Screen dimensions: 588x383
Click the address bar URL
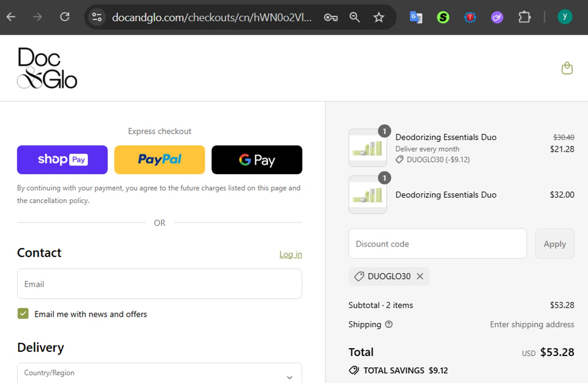coord(212,17)
